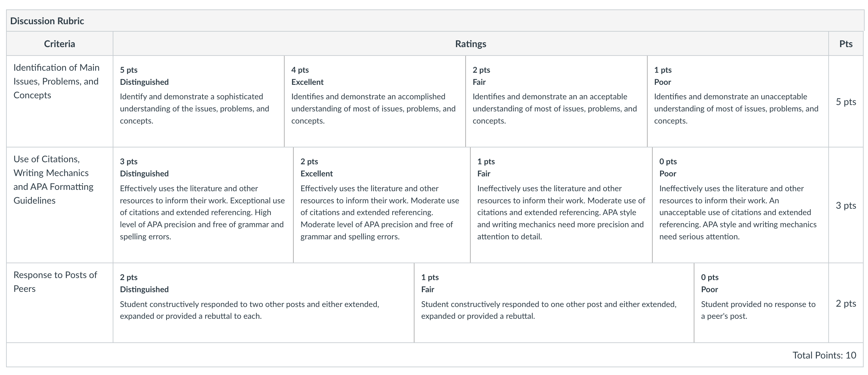Choose the 1 pts Poor rating for main issues
This screenshot has height=375, width=868.
click(x=738, y=101)
